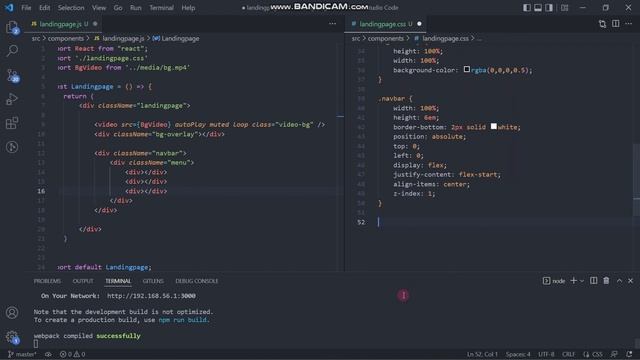Select the Terminal panel tab

point(118,281)
